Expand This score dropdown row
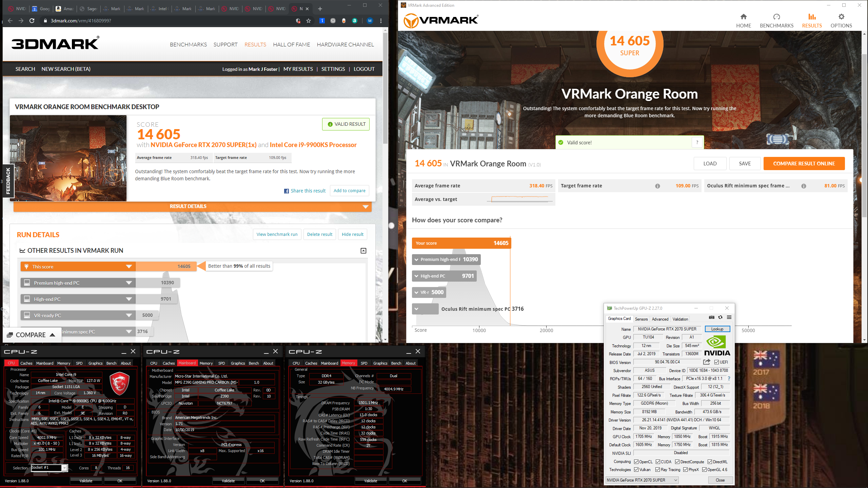The image size is (868, 488). [78, 267]
